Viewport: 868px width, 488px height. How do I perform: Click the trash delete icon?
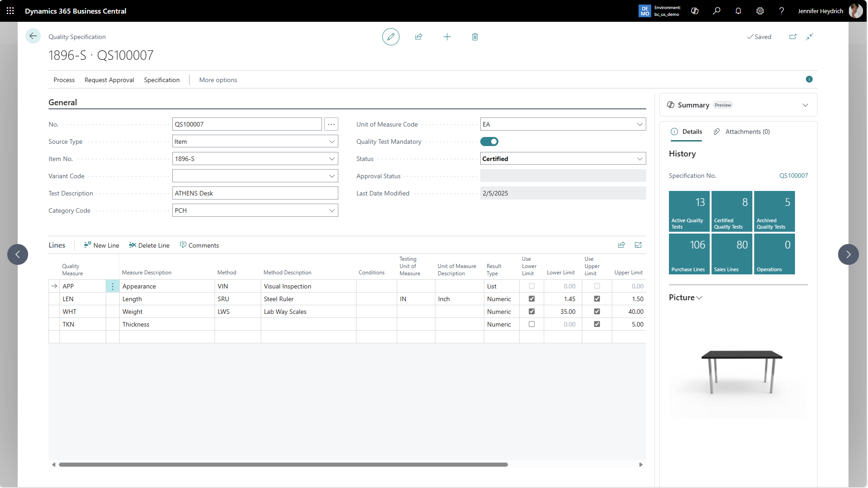[475, 37]
